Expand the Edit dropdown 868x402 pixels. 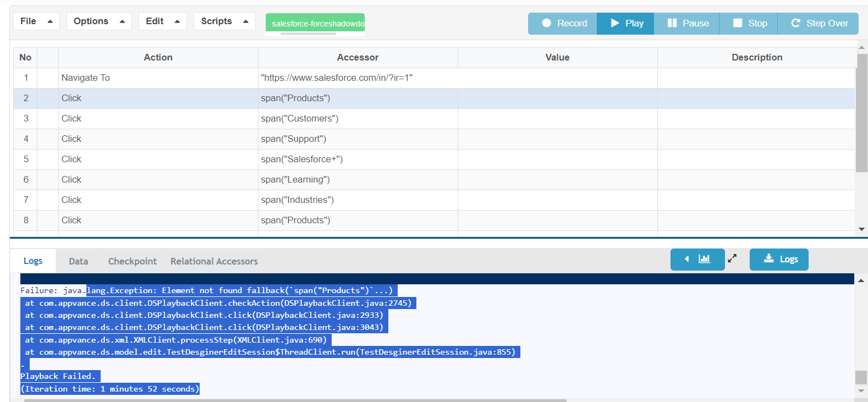(163, 21)
